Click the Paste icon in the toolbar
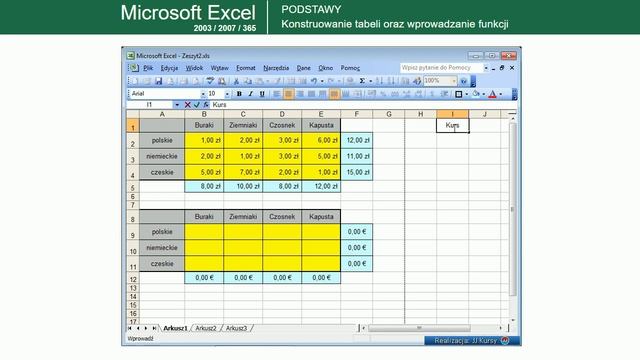640x360 pixels. point(260,81)
